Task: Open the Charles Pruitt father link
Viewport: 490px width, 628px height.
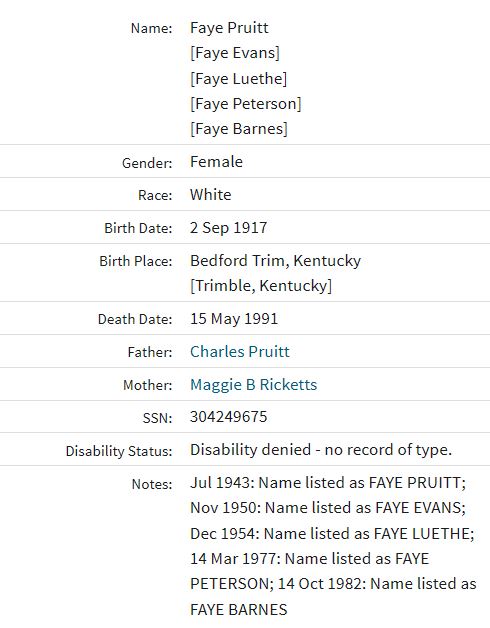Action: click(240, 352)
